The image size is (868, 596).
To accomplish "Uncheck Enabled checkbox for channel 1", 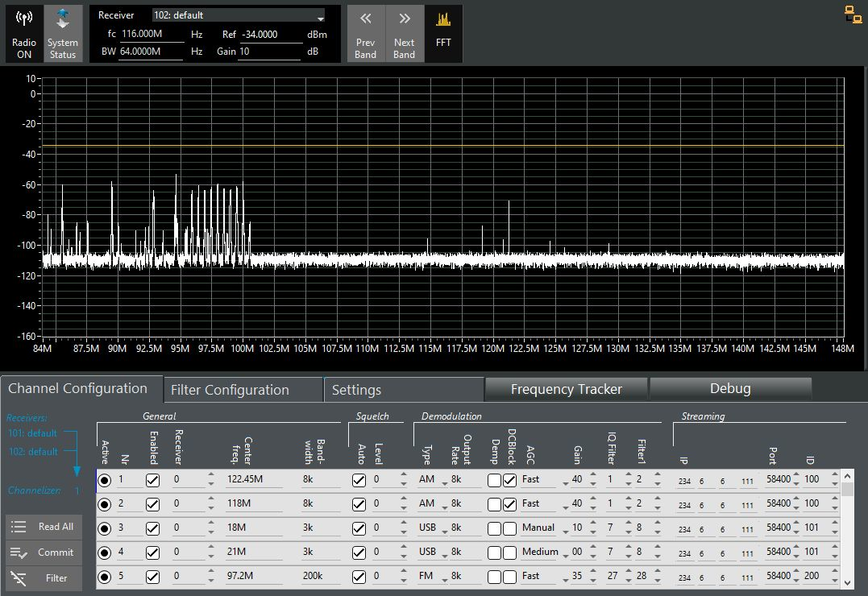I will click(x=152, y=480).
